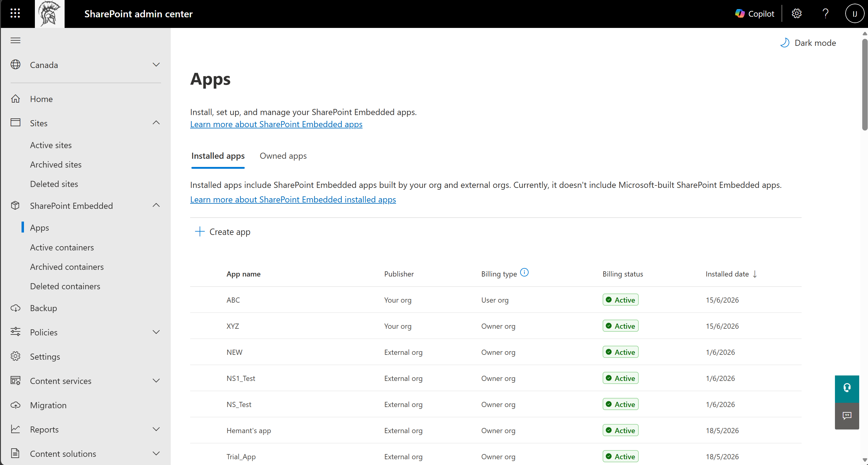This screenshot has width=868, height=465.
Task: Click the vertical page scrollbar thumb
Action: pos(865,84)
